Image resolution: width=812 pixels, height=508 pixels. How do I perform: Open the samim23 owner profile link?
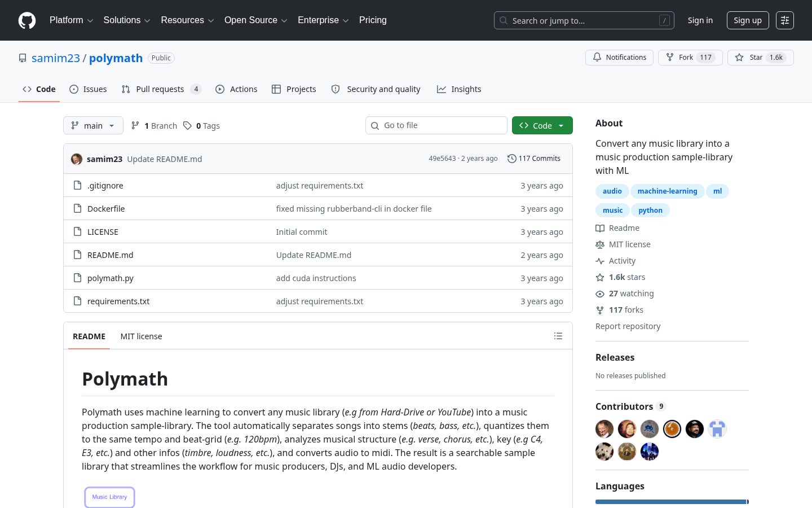pyautogui.click(x=56, y=58)
